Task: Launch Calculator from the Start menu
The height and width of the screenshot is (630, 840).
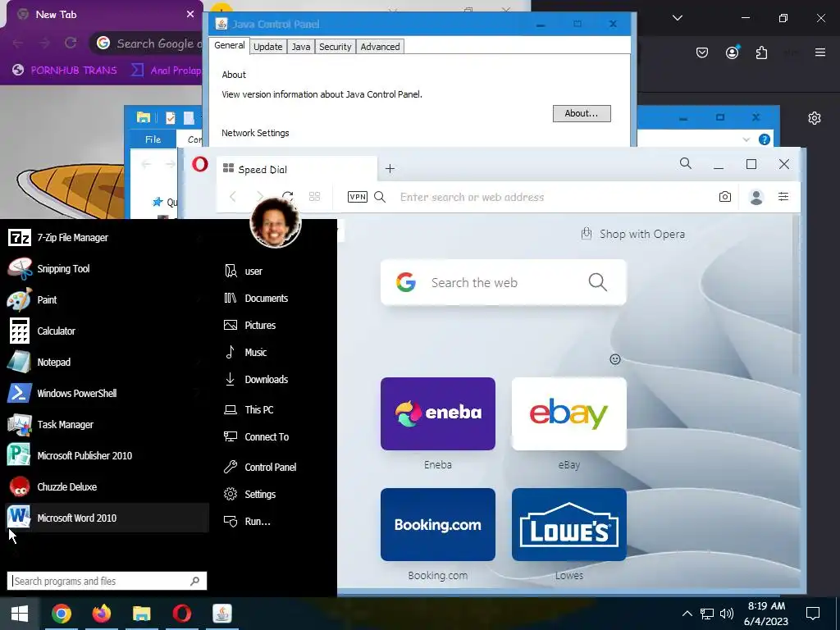Action: (106, 331)
